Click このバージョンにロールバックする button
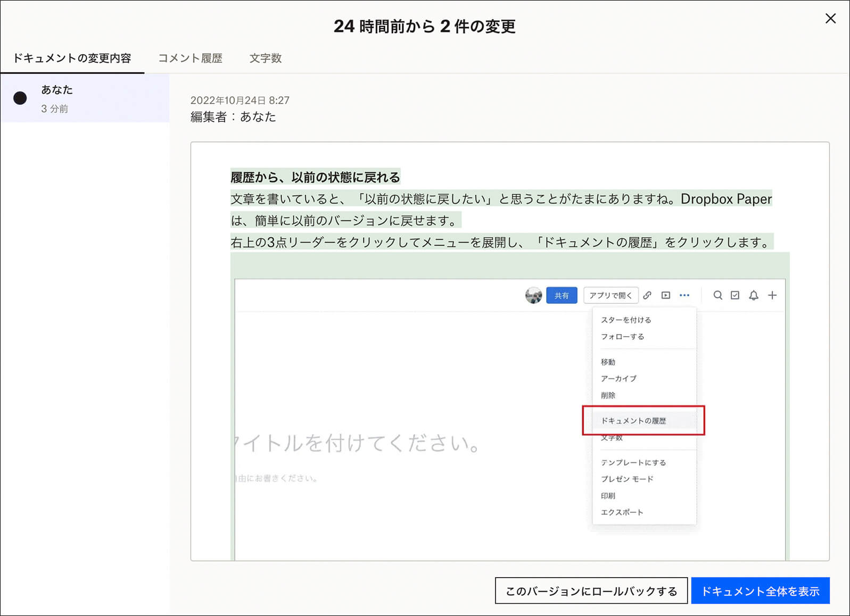850x616 pixels. coord(591,591)
